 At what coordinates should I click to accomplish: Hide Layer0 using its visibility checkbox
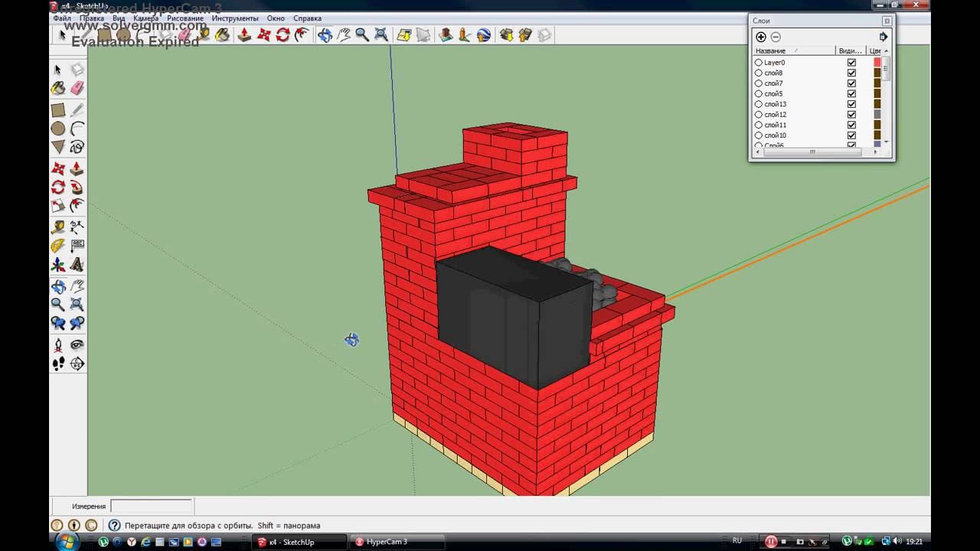point(851,63)
